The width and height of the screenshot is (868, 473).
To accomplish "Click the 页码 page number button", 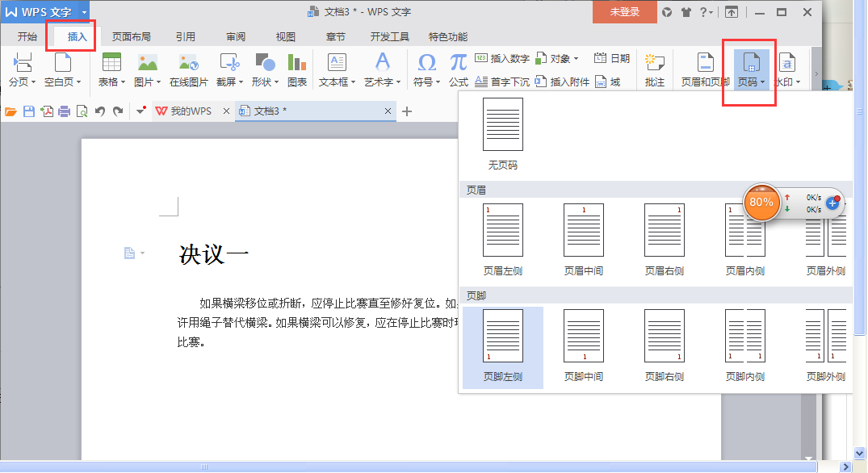I will tap(751, 69).
